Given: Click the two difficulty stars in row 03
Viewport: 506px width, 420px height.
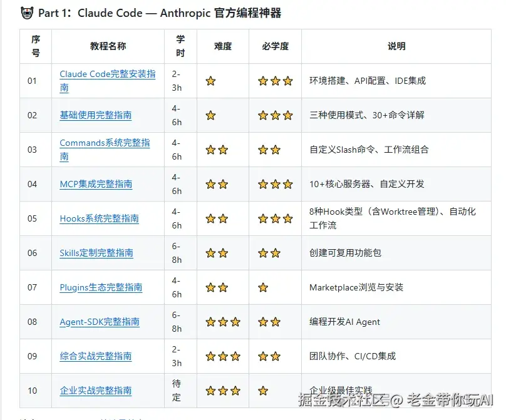Looking at the screenshot, I should click(217, 150).
